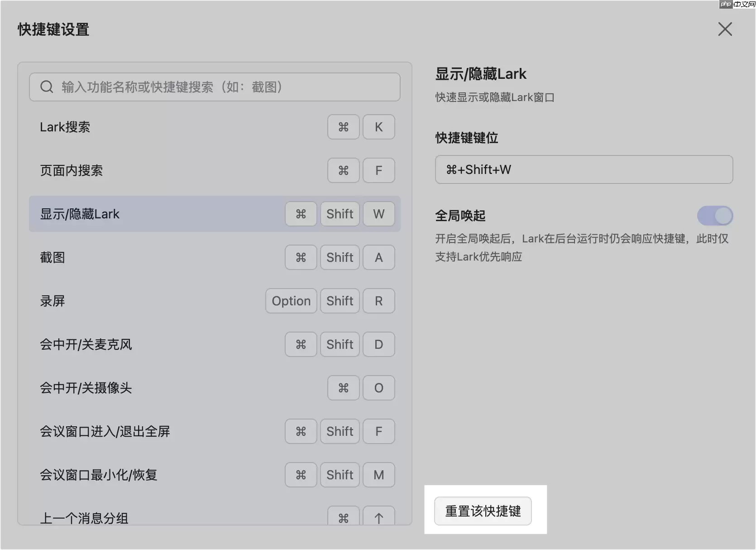This screenshot has height=550, width=756.
Task: Click inside the ⌘+Shift+W shortcut field
Action: pos(584,169)
